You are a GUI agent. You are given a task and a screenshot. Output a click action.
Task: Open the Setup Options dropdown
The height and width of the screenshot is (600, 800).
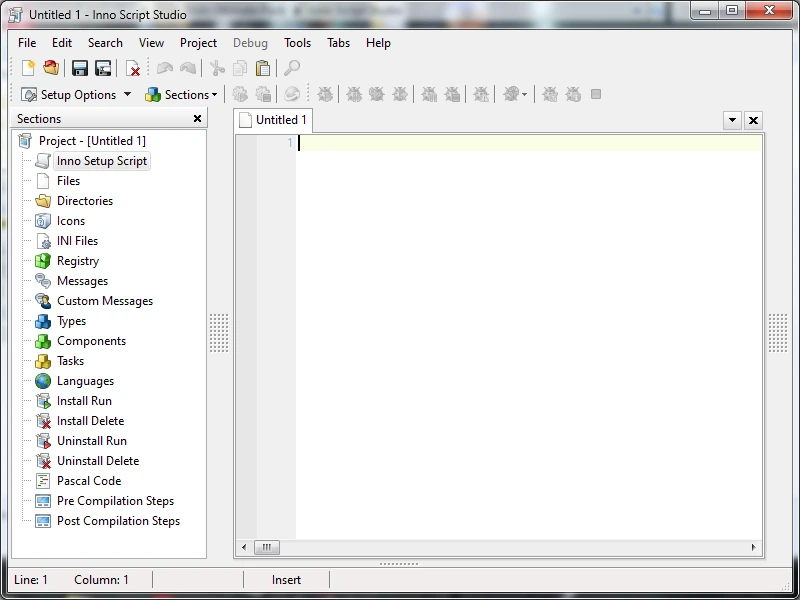click(x=76, y=94)
